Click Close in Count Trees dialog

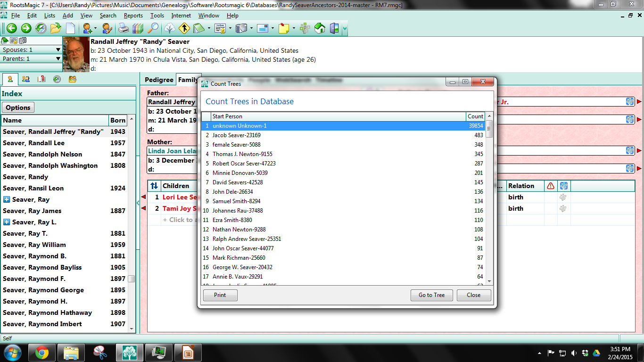(474, 295)
